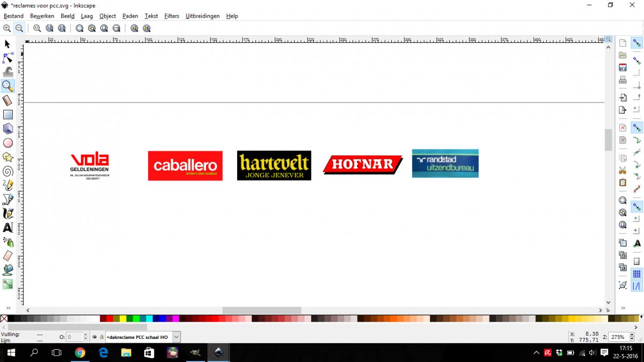Set zoom to 2:1
The image size is (644, 362).
(62, 28)
